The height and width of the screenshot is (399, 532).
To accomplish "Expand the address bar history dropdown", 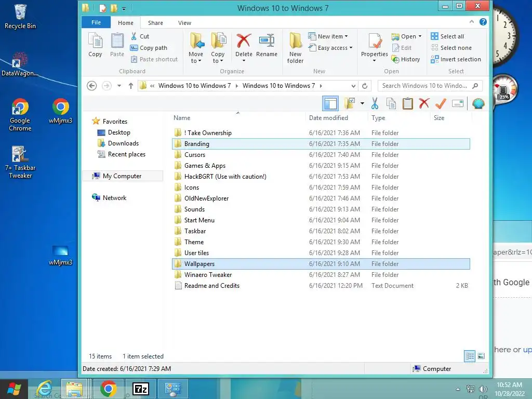I will [353, 86].
